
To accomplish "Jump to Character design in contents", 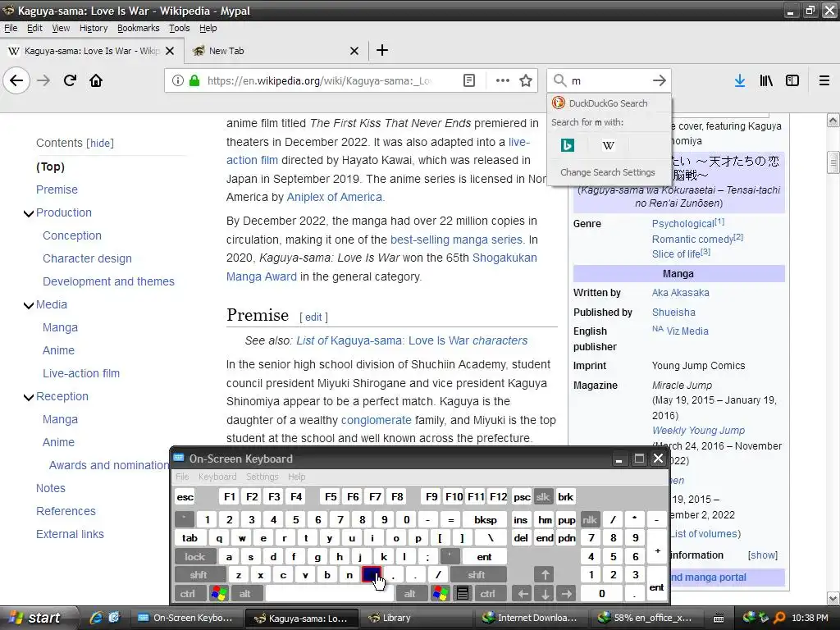I will (x=87, y=258).
